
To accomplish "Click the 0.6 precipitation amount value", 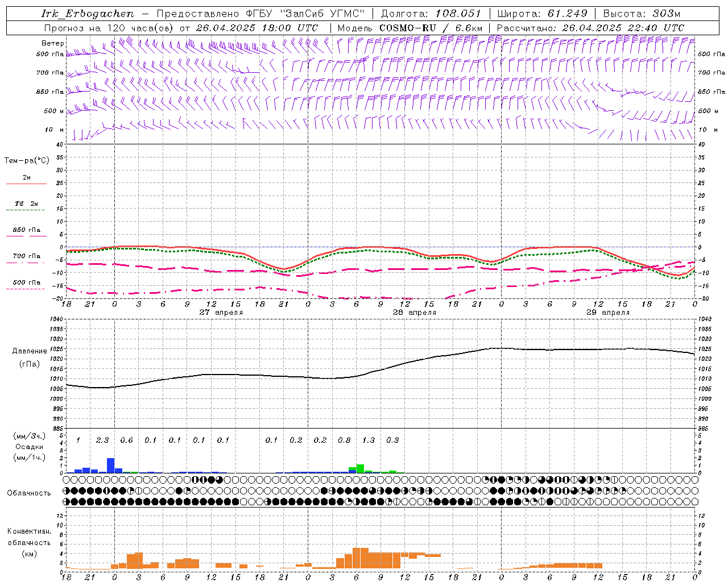I will tap(126, 440).
